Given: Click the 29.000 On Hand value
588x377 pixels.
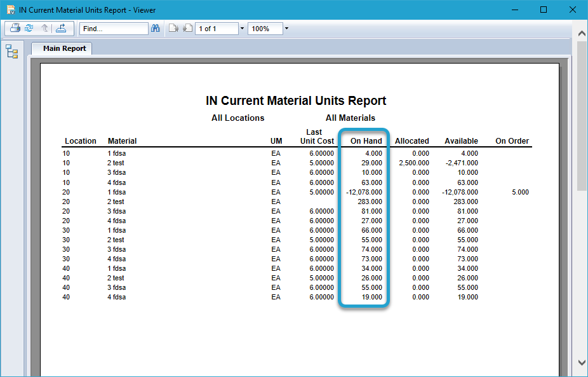Looking at the screenshot, I should (x=371, y=163).
